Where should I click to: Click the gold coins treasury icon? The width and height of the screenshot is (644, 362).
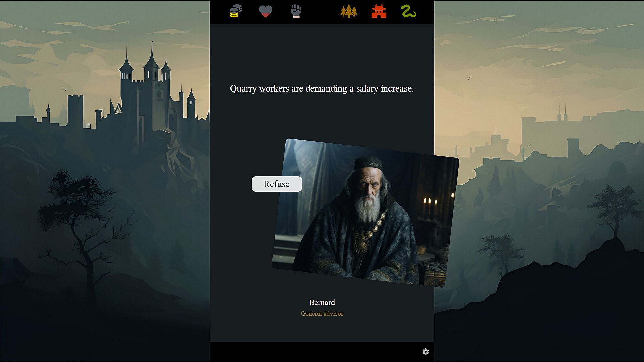pyautogui.click(x=235, y=11)
